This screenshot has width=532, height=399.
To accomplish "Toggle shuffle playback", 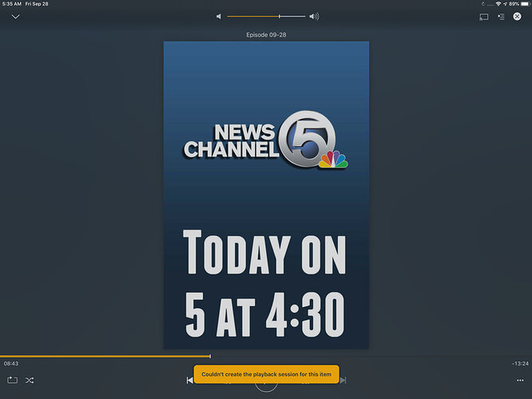I will (x=30, y=381).
